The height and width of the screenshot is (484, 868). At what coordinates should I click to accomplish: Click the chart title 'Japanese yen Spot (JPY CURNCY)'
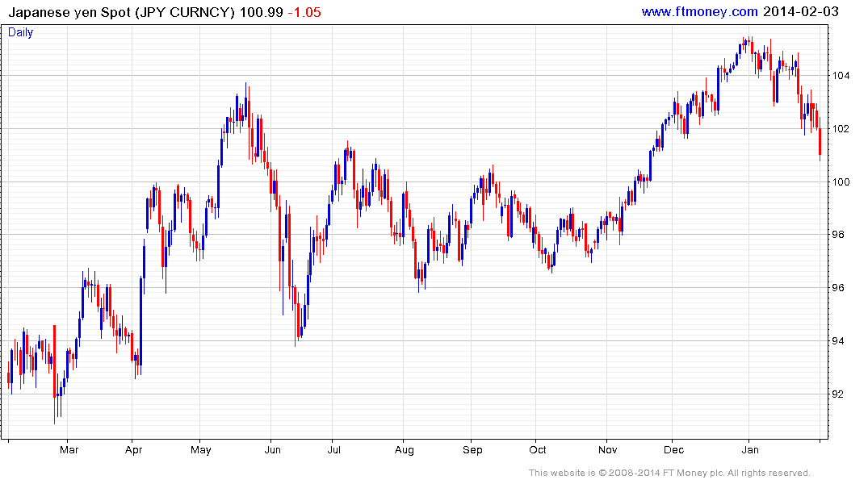coord(122,12)
